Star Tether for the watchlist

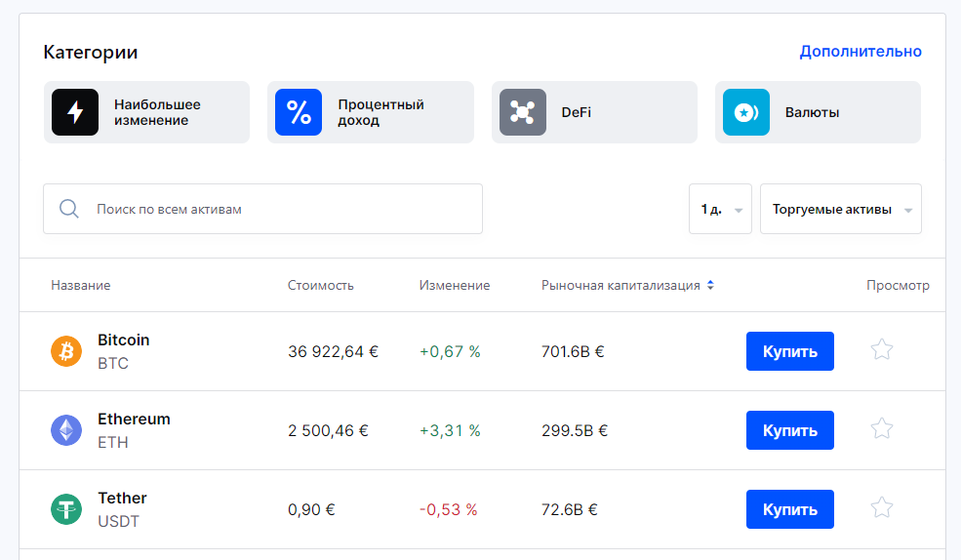click(882, 507)
